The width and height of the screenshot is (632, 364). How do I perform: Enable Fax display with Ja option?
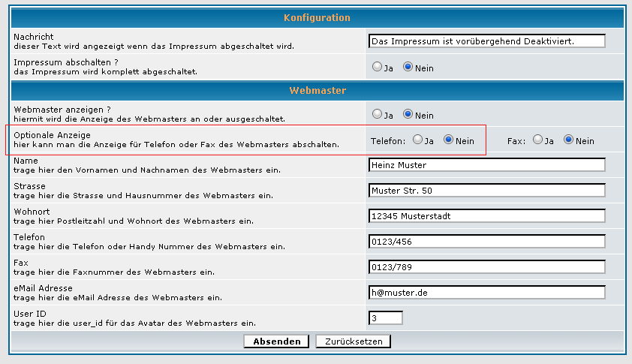pos(538,140)
